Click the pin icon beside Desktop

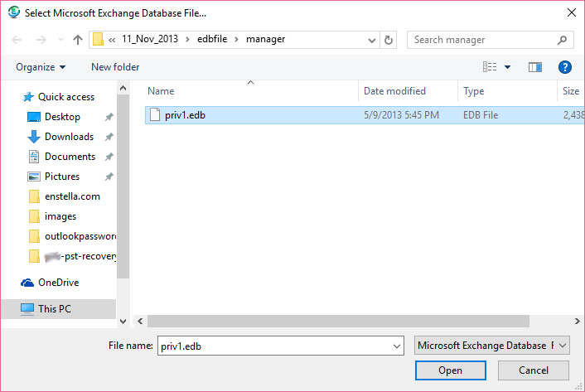tap(109, 117)
